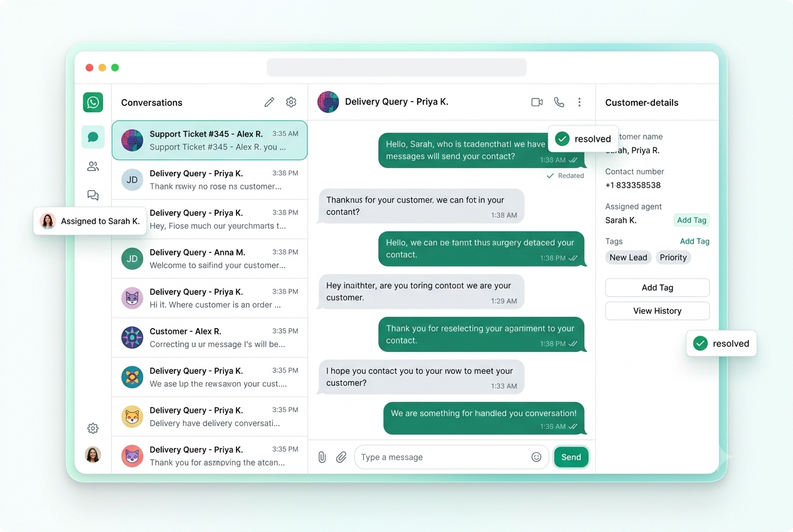Click the compose pencil icon in Conversations

pyautogui.click(x=269, y=102)
